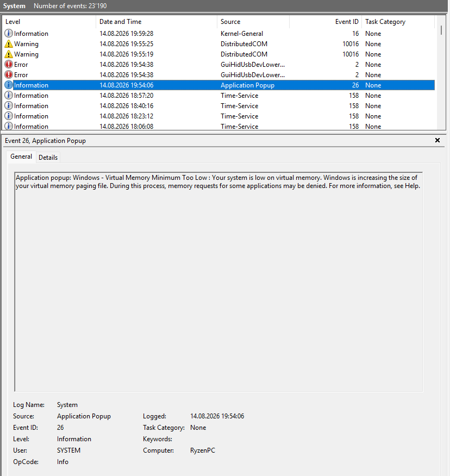
Task: Click the User value SYSTEM
Action: 68,450
